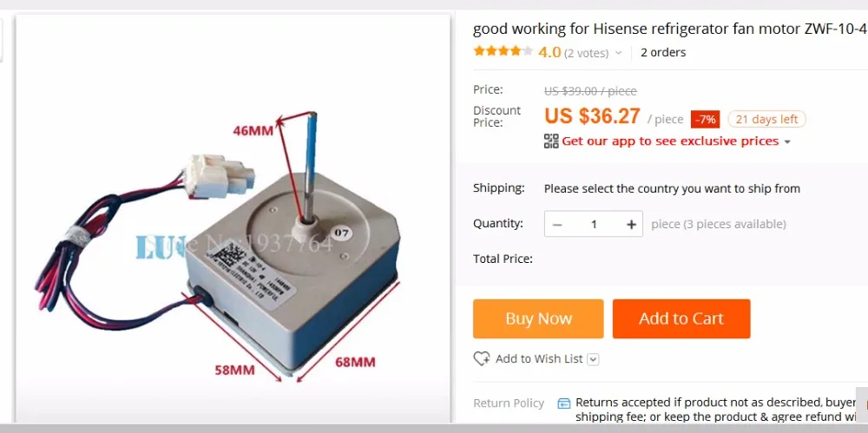
Task: Click the Add to Cart button
Action: [681, 319]
